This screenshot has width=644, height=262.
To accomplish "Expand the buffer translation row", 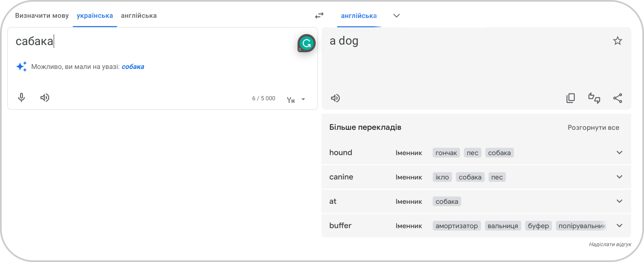I will coord(620,226).
